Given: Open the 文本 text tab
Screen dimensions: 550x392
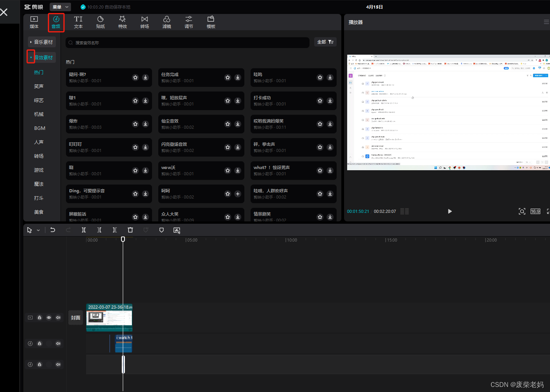Looking at the screenshot, I should (78, 22).
